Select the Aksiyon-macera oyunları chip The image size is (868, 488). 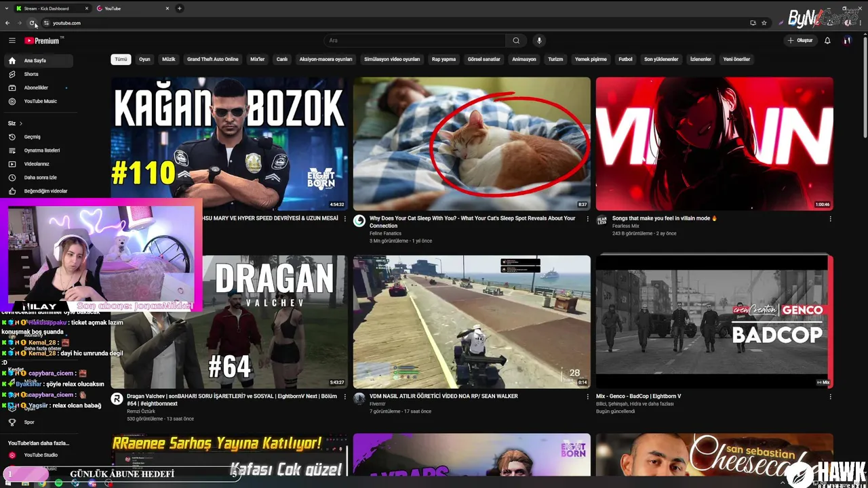click(x=325, y=59)
